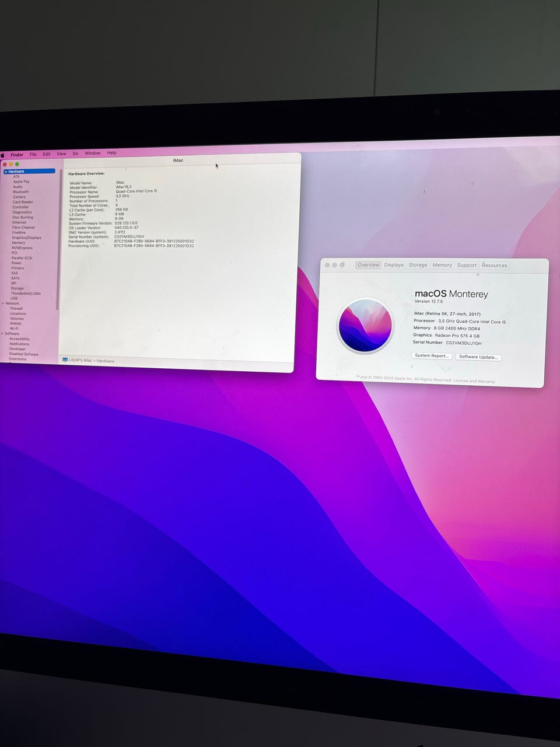Viewport: 560px width, 747px height.
Task: Click the Software Update button
Action: (478, 357)
